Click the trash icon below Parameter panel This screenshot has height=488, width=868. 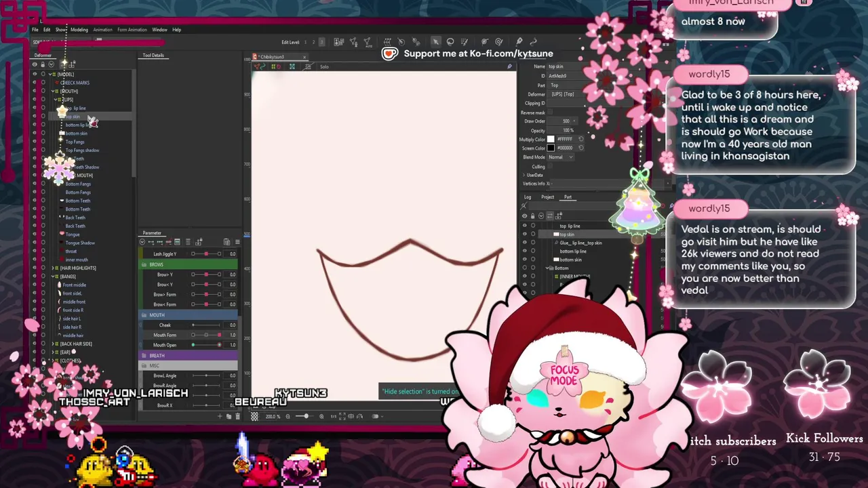point(237,416)
